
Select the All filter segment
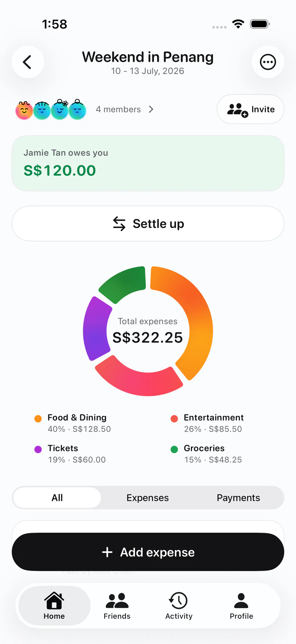click(57, 498)
